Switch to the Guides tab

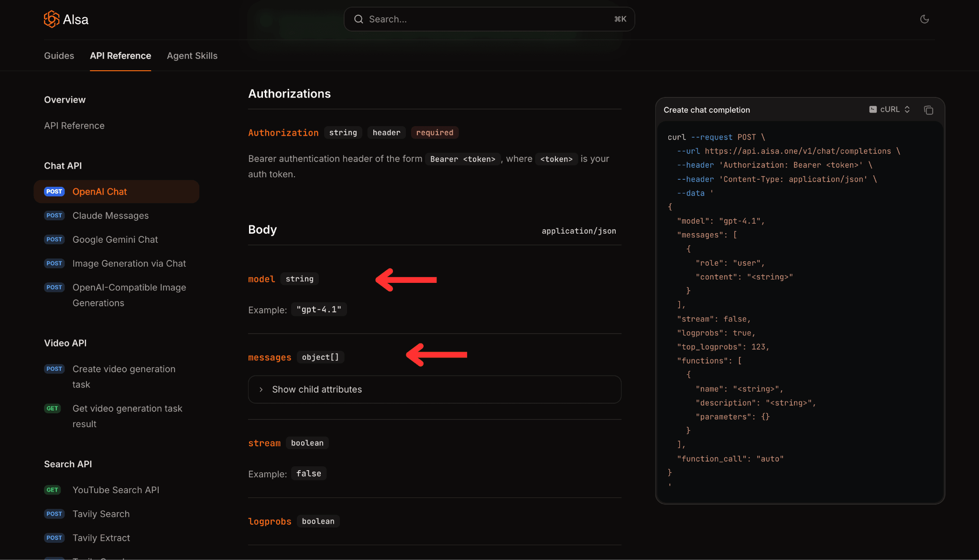pyautogui.click(x=59, y=56)
